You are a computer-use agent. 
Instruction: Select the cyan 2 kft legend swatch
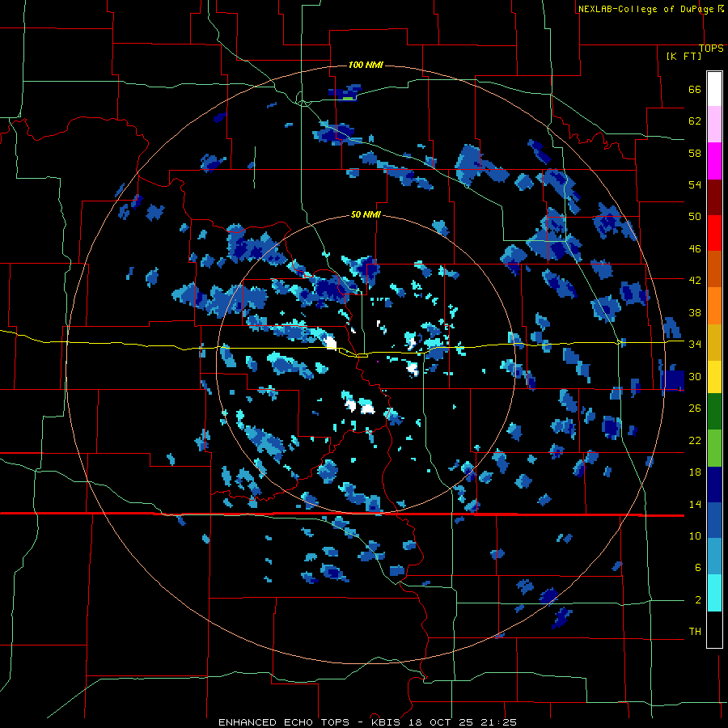pyautogui.click(x=714, y=594)
